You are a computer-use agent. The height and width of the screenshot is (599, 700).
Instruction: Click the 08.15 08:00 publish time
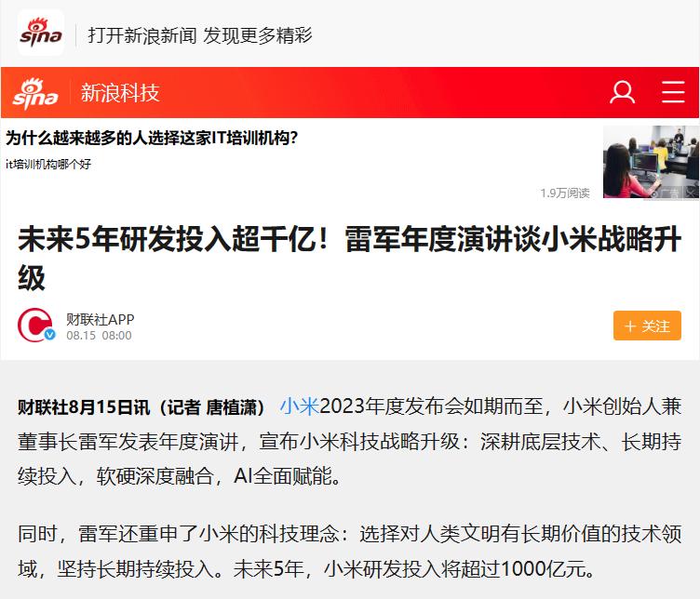99,336
